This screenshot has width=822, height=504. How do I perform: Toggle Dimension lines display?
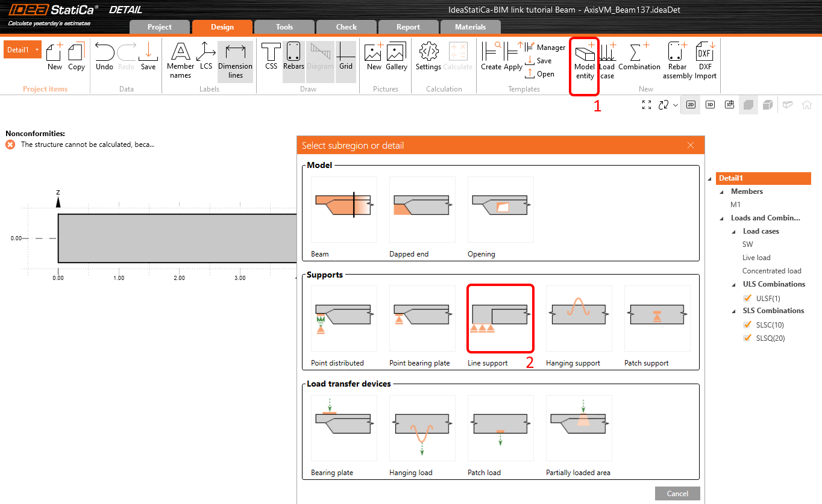pos(235,61)
